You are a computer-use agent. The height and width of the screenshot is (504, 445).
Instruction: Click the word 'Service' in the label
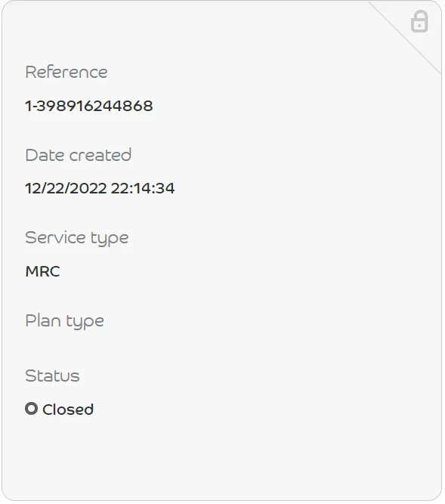56,238
